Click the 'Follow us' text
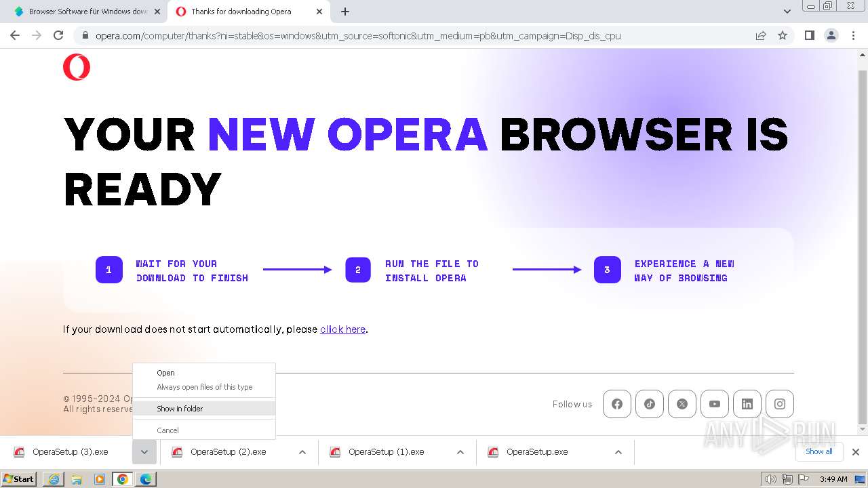The height and width of the screenshot is (488, 868). (x=572, y=404)
